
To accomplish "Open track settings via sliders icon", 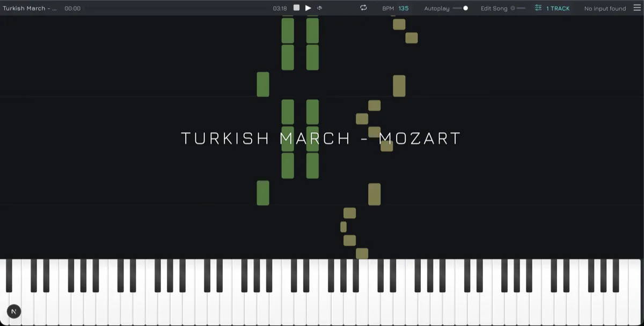I will (538, 8).
